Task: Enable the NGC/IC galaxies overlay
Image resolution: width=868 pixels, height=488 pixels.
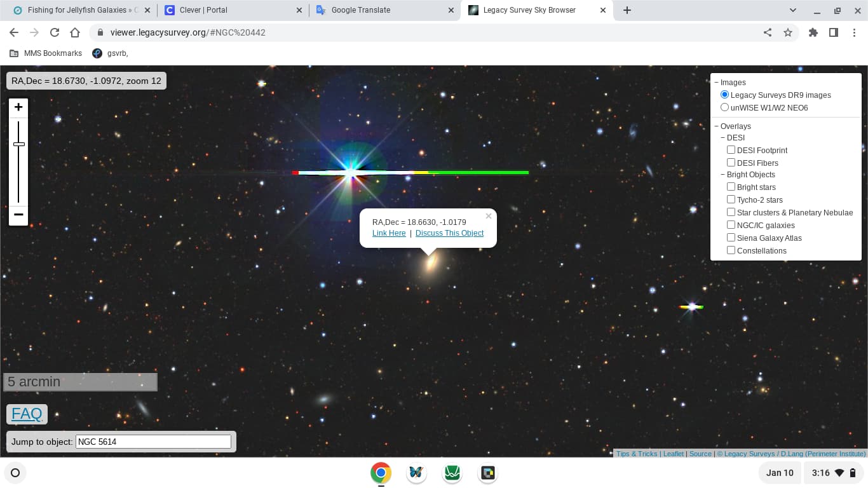Action: tap(731, 225)
